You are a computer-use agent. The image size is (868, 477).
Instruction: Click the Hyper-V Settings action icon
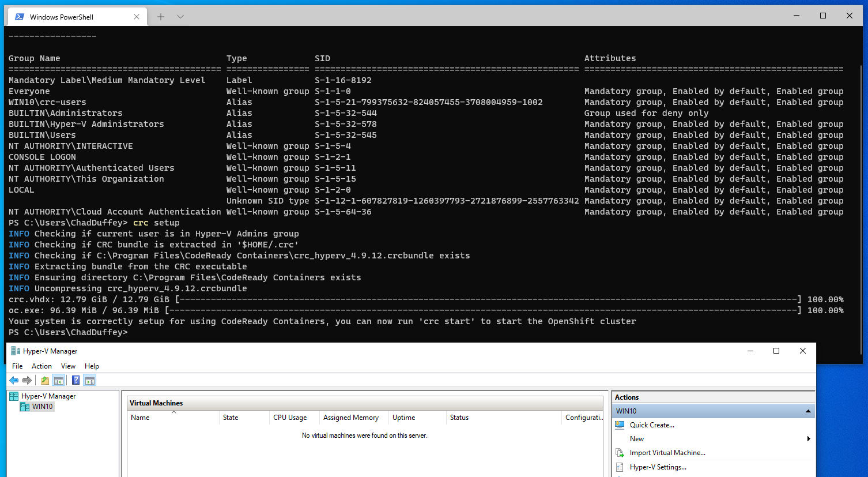pyautogui.click(x=620, y=467)
